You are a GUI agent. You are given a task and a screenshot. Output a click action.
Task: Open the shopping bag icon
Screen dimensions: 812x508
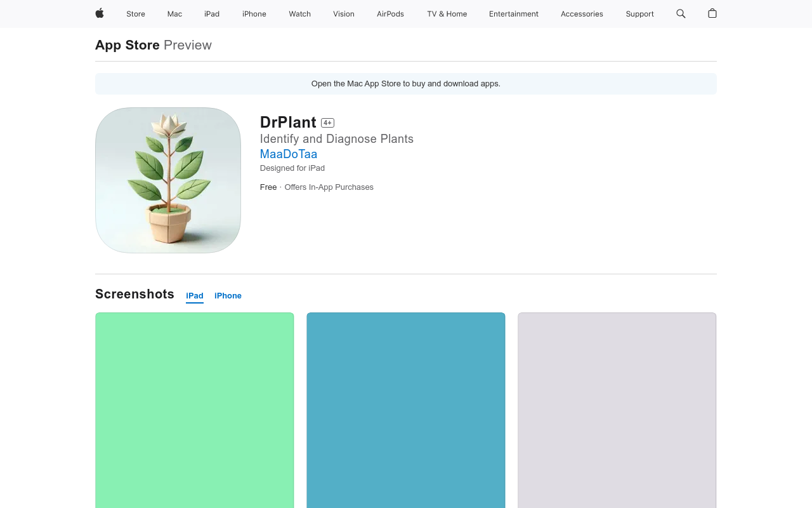pyautogui.click(x=712, y=13)
